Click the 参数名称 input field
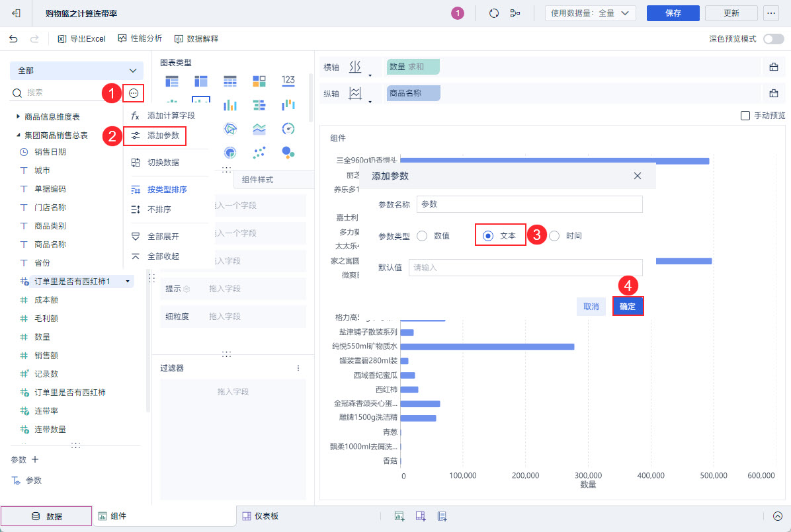Image resolution: width=791 pixels, height=532 pixels. (x=530, y=204)
